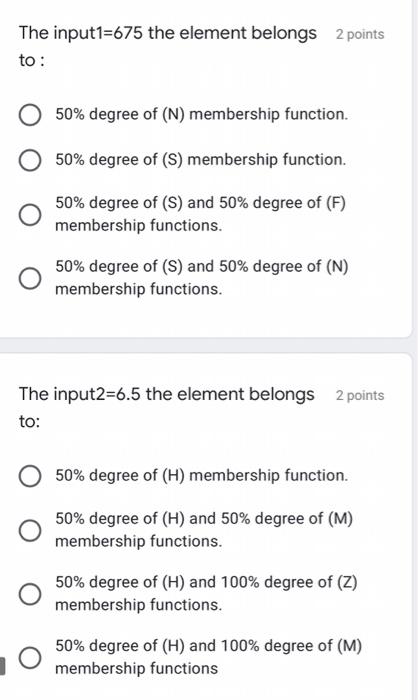Select radio for 50% degree of (H) only

click(x=30, y=476)
